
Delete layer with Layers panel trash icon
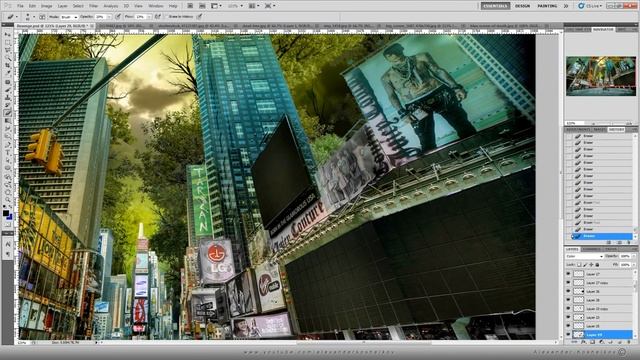pyautogui.click(x=629, y=342)
